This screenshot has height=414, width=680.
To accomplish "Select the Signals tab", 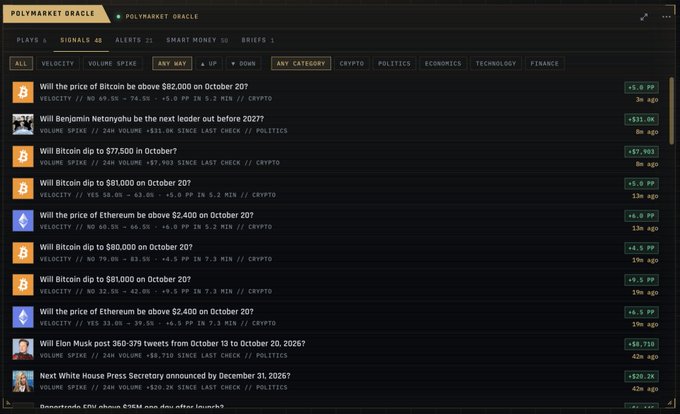I will [x=81, y=40].
